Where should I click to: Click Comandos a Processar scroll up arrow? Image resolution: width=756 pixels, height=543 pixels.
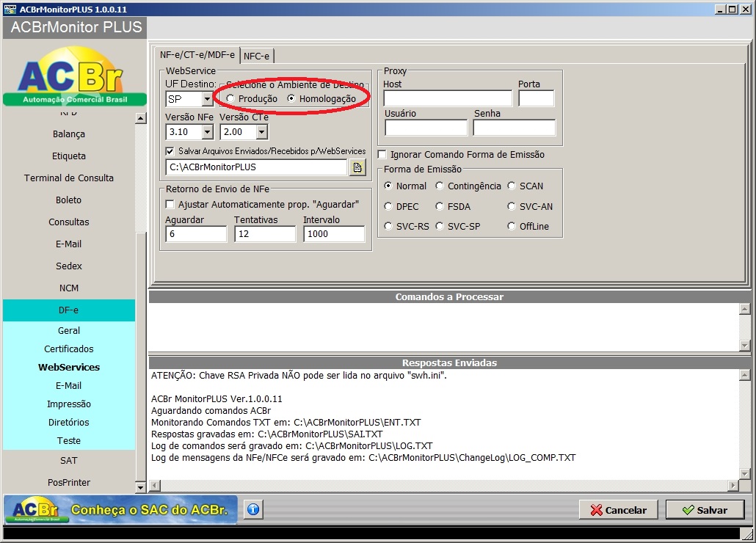tap(744, 310)
